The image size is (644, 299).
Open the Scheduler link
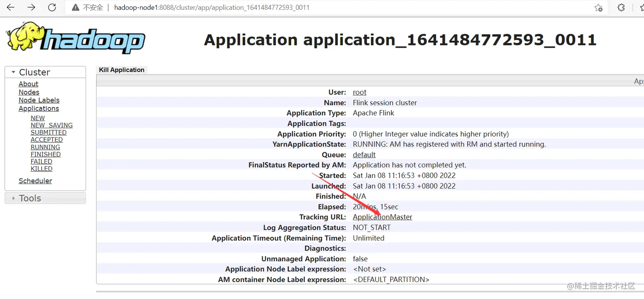(35, 181)
